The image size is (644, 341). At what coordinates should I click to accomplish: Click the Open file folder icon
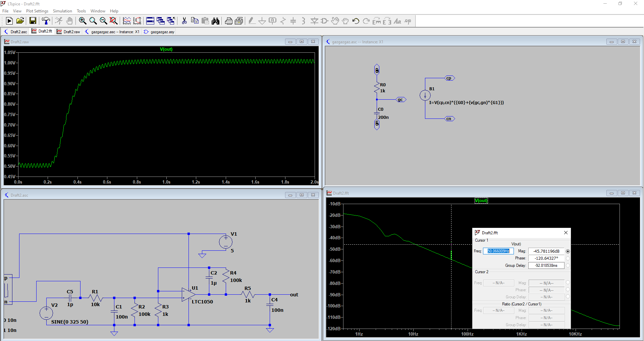(20, 21)
